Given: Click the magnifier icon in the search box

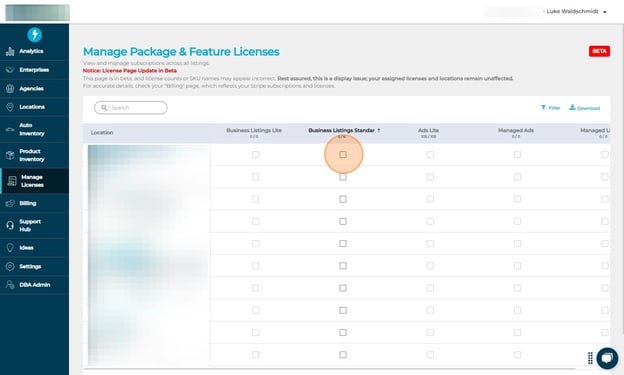Looking at the screenshot, I should coord(104,107).
